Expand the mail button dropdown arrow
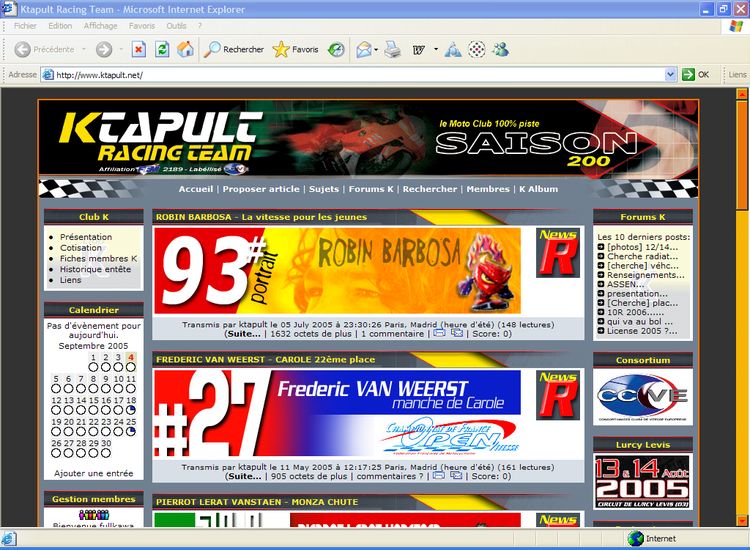The height and width of the screenshot is (550, 750). [376, 49]
